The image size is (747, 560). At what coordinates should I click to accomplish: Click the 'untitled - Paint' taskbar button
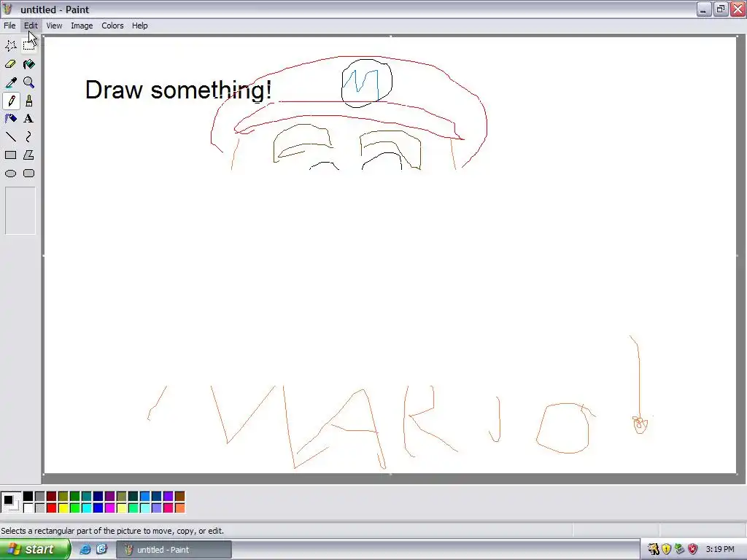pos(174,550)
